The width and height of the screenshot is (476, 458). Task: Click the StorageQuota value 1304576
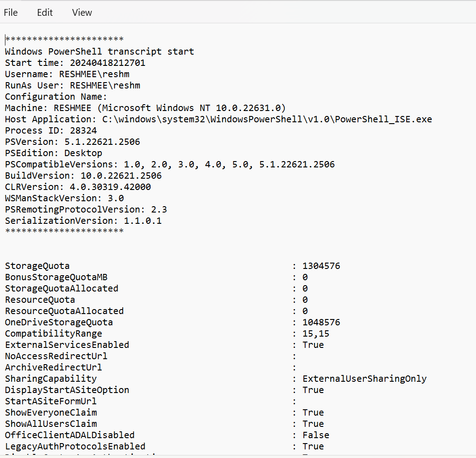pos(321,266)
